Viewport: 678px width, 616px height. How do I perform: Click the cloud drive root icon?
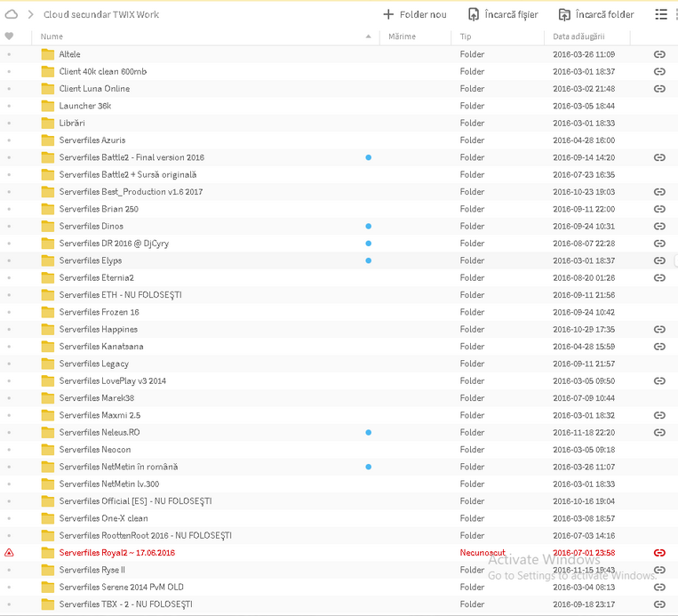pos(12,14)
